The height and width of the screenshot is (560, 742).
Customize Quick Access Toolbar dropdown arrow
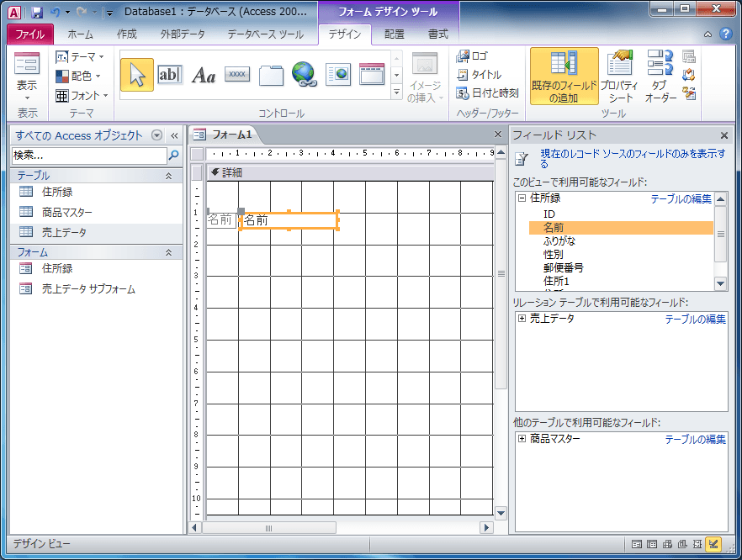[x=109, y=13]
